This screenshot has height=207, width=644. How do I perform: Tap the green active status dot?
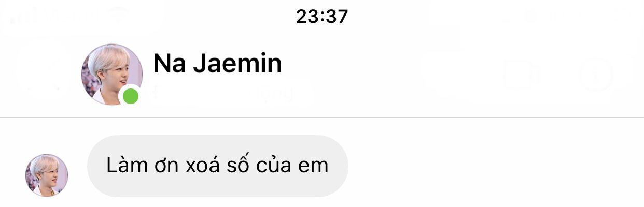point(131,96)
